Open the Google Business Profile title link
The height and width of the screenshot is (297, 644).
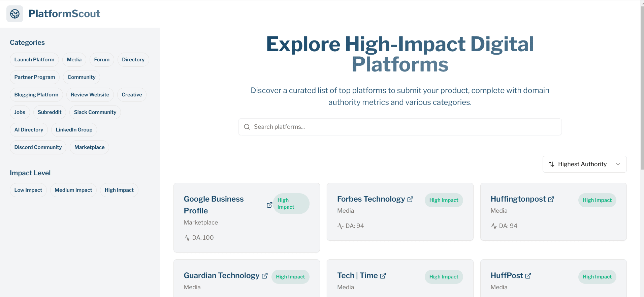tap(214, 205)
